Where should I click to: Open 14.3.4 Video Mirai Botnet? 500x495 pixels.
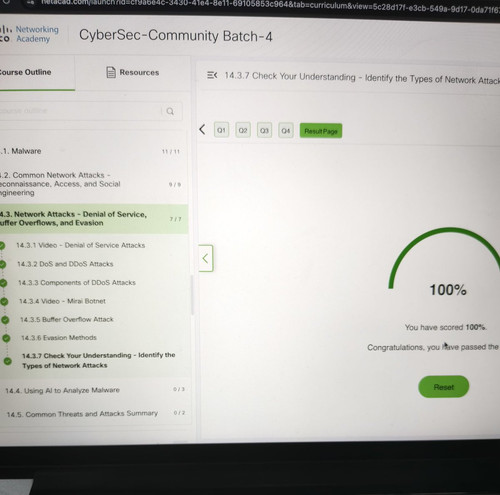[62, 301]
